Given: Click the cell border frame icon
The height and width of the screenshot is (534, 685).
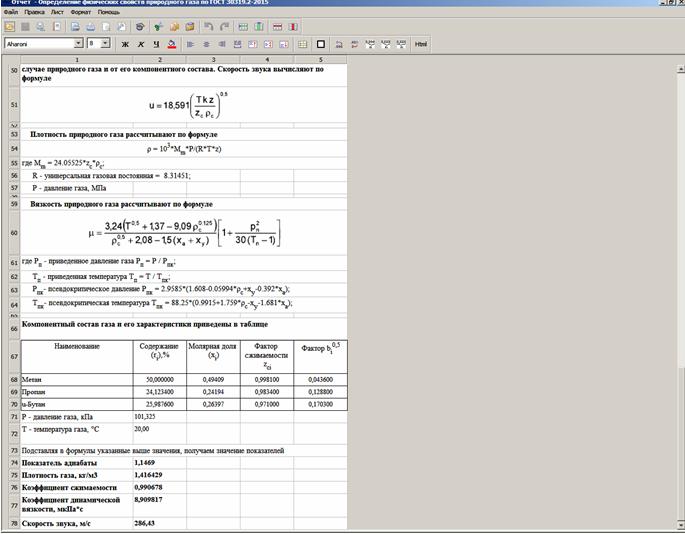Looking at the screenshot, I should pos(321,45).
